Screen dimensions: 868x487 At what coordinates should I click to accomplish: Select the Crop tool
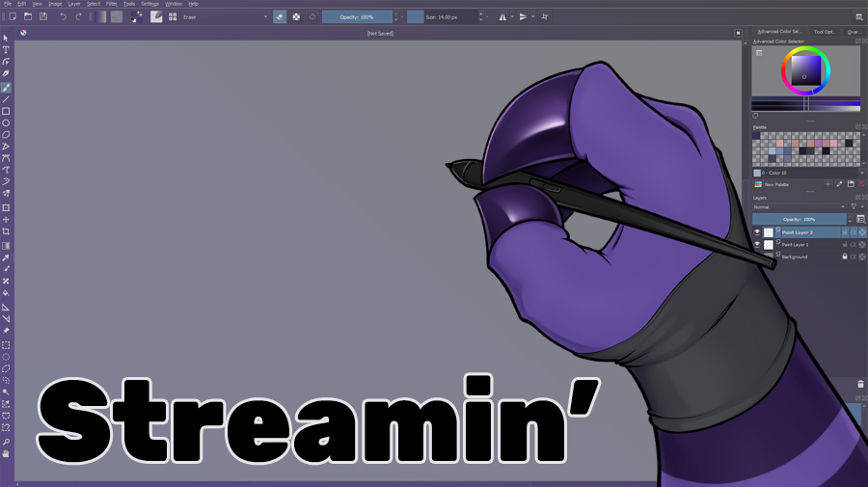[x=6, y=231]
